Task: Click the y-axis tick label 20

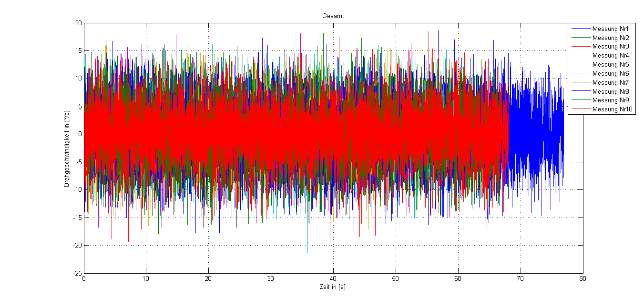Action: 78,23
